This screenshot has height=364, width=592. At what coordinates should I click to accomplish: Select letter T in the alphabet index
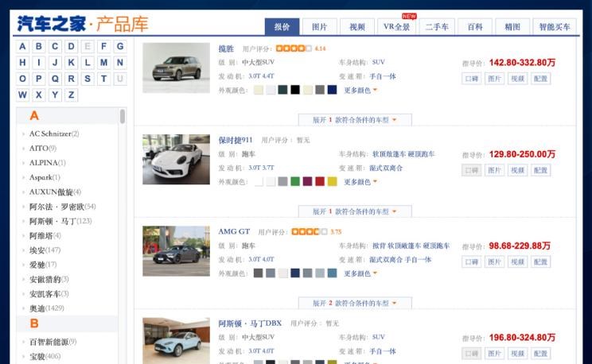(x=103, y=79)
